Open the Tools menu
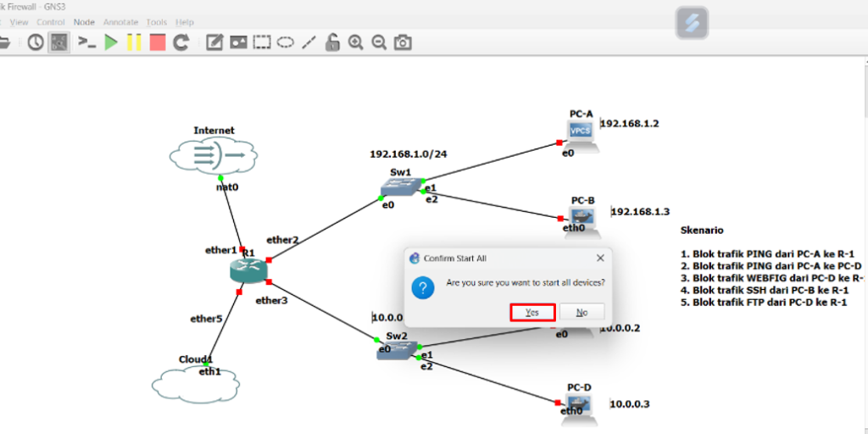This screenshot has width=868, height=434. [156, 22]
